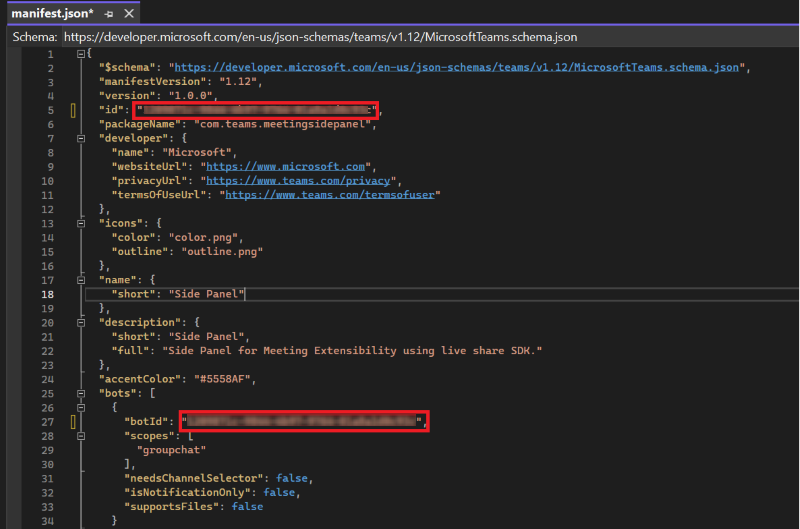This screenshot has height=529, width=800.
Task: Click line number 27 in the gutter
Action: pyautogui.click(x=47, y=422)
